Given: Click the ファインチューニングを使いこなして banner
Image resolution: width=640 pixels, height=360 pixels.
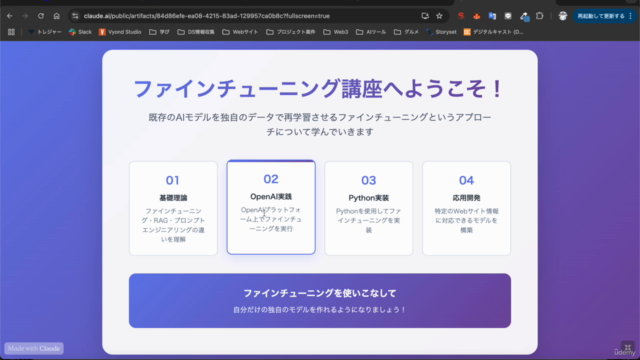Looking at the screenshot, I should 320,300.
